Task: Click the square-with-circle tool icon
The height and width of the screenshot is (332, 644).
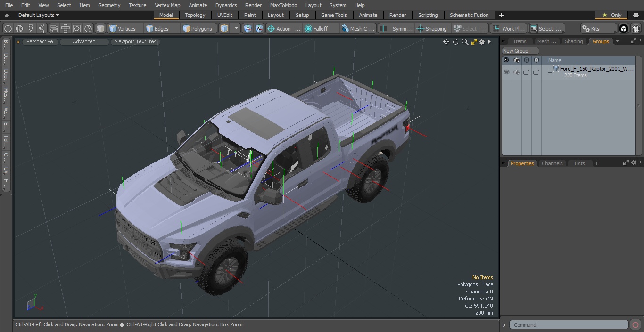Action: pyautogui.click(x=77, y=29)
